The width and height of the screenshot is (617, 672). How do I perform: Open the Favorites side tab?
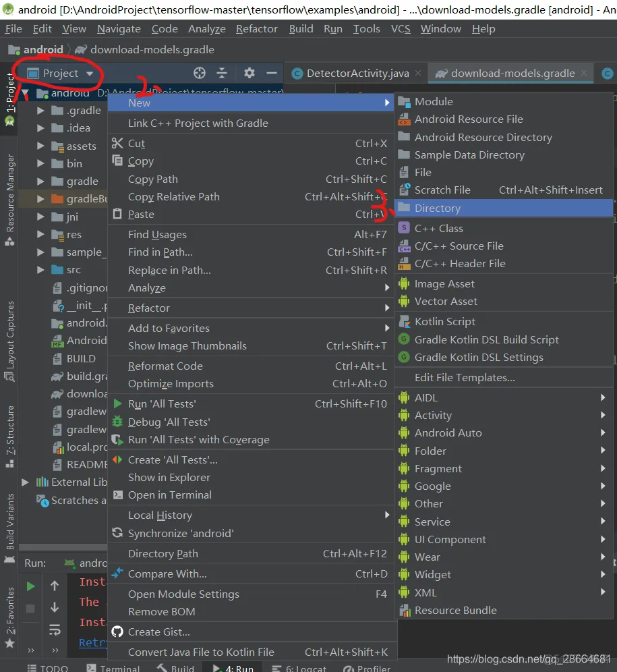10,617
